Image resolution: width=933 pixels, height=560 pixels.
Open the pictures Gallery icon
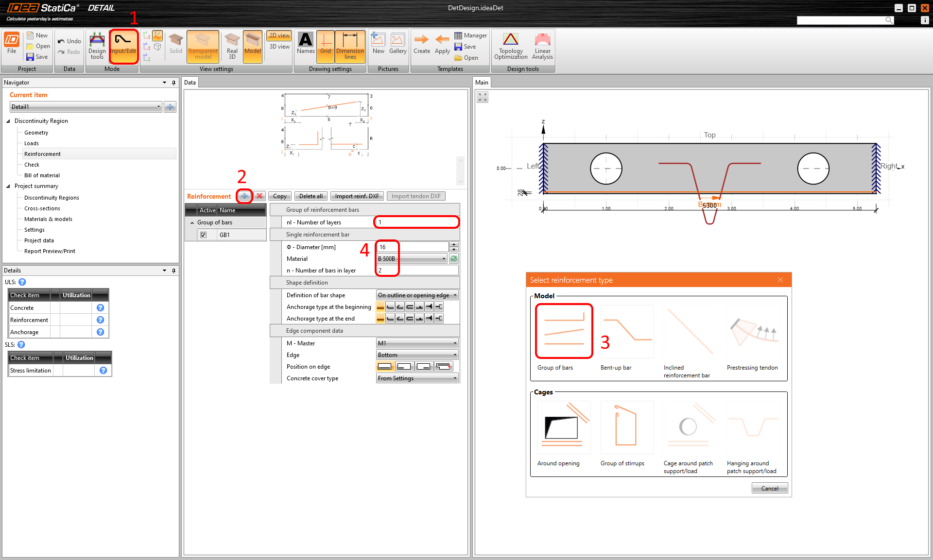coord(397,44)
